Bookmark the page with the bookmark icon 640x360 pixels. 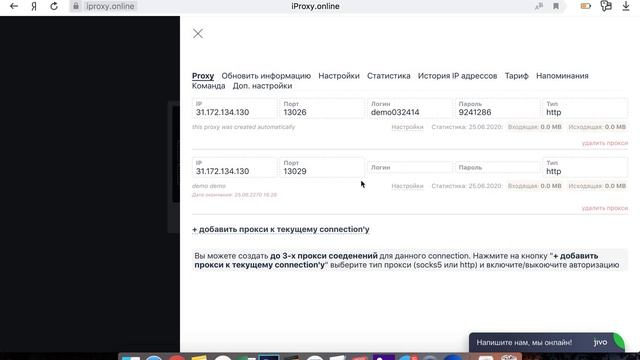[x=556, y=6]
